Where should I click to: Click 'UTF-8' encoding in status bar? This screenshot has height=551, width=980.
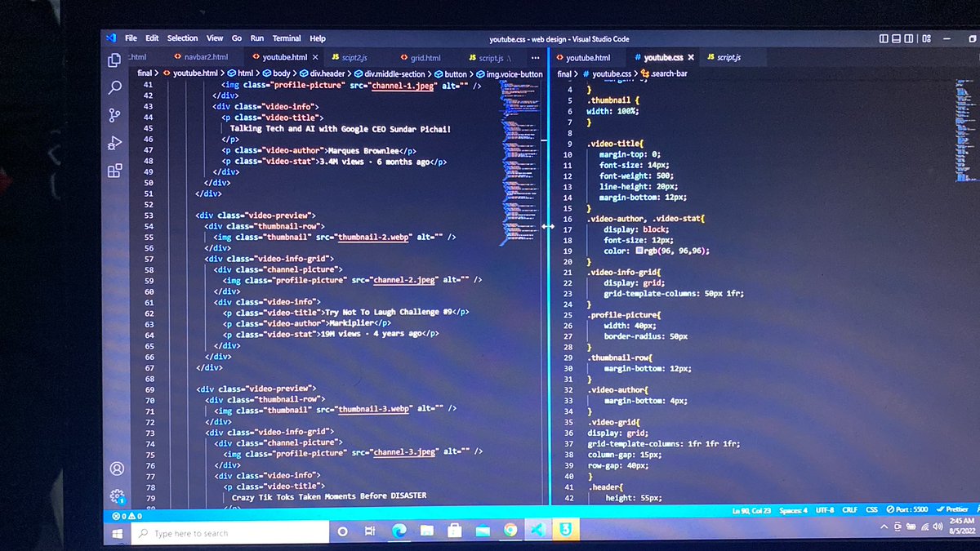click(x=825, y=510)
